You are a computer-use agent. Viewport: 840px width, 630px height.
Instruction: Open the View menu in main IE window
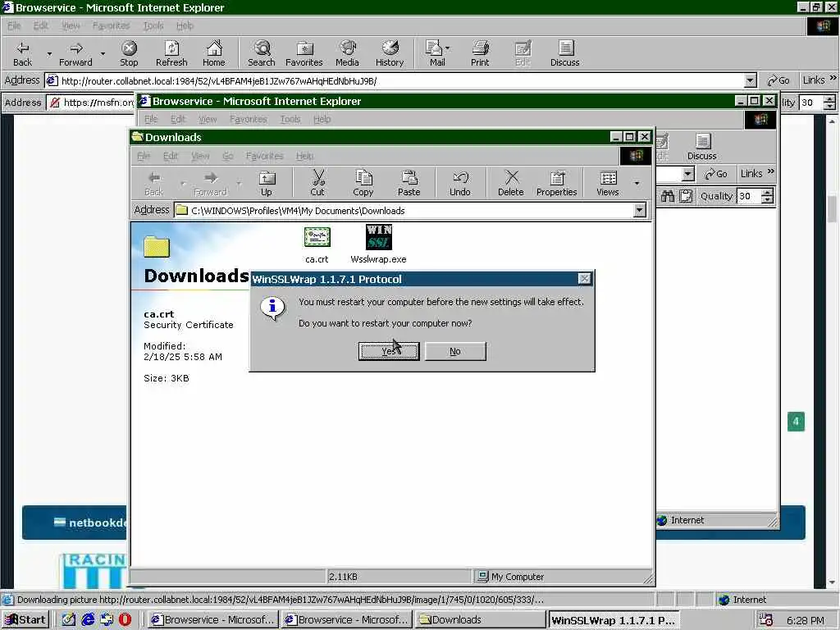(x=71, y=25)
